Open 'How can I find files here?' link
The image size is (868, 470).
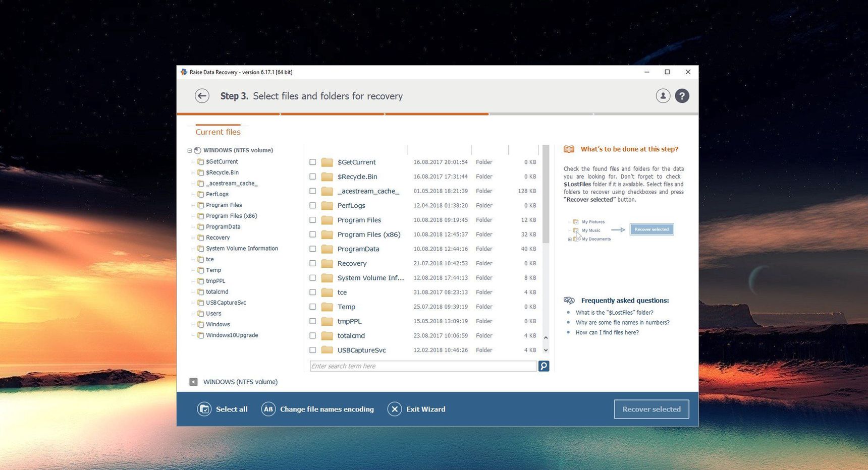click(607, 333)
